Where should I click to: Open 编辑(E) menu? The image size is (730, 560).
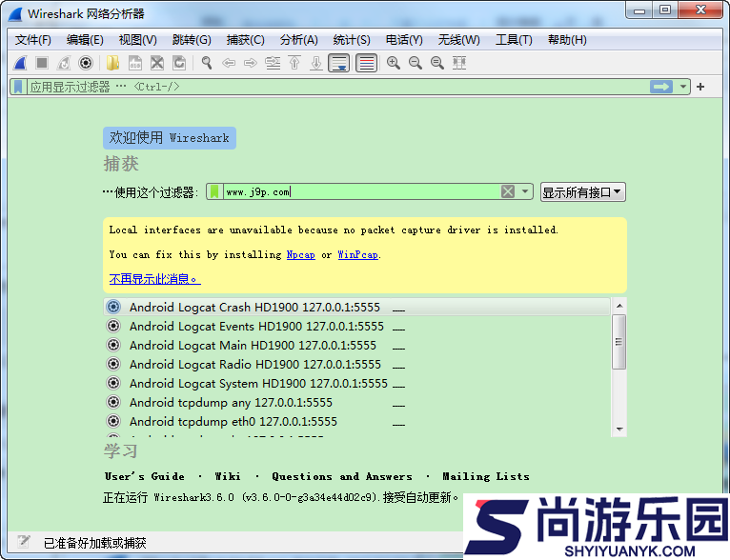pyautogui.click(x=85, y=40)
